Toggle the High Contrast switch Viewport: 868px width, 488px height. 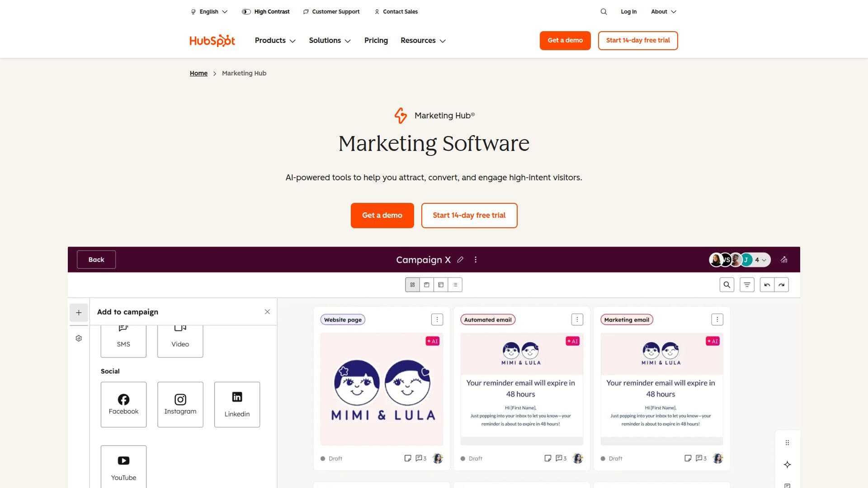coord(246,12)
